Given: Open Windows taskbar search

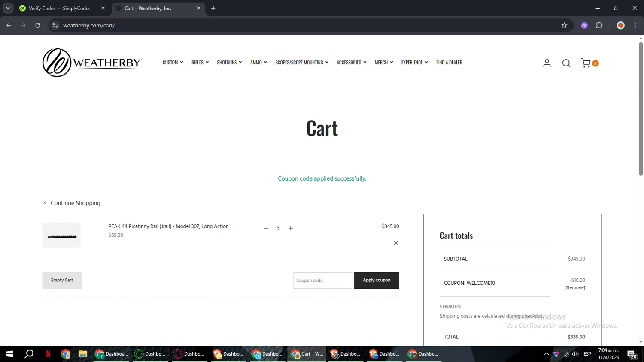Looking at the screenshot, I should coord(29,354).
